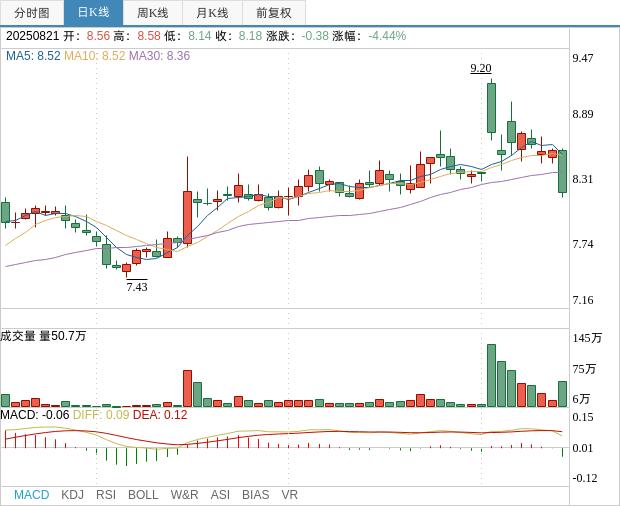Click the 9.47 price axis label
620x506 pixels.
(x=583, y=58)
